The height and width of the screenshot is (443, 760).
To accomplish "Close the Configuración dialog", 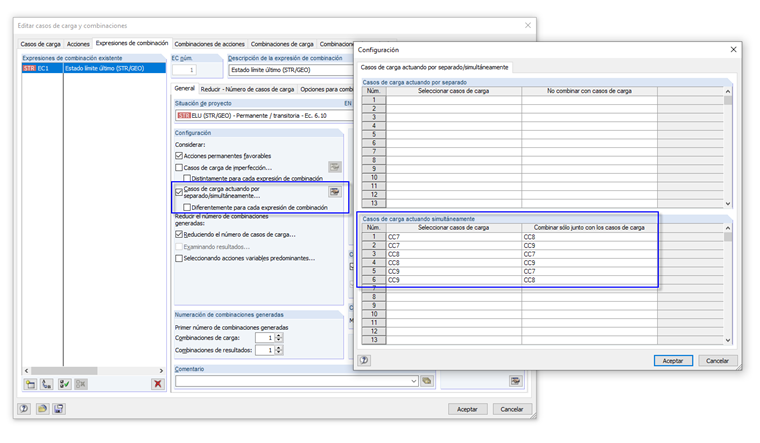I will [733, 49].
